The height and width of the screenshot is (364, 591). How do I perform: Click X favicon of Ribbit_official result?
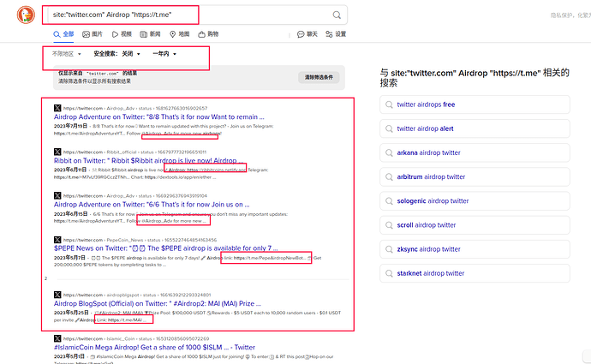57,152
